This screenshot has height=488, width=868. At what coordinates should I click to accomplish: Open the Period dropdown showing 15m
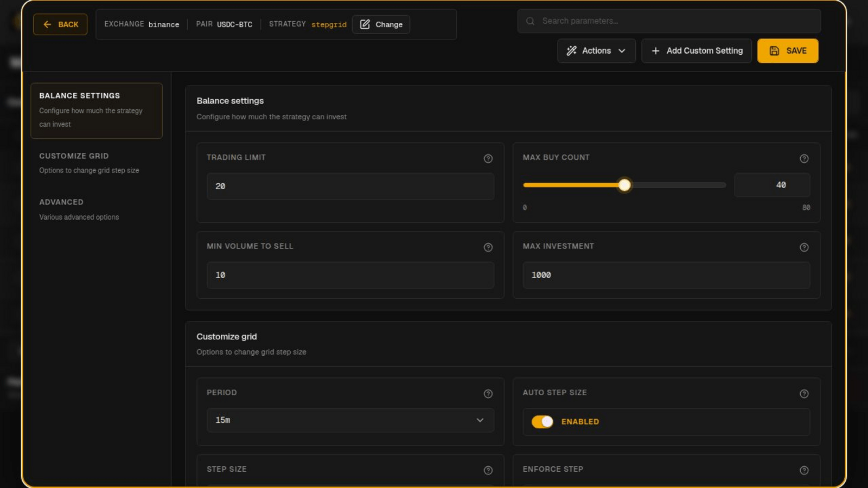350,420
